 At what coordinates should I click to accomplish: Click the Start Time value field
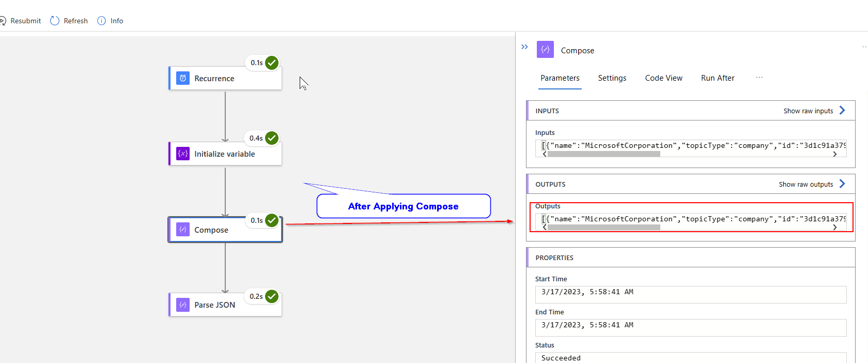(691, 294)
